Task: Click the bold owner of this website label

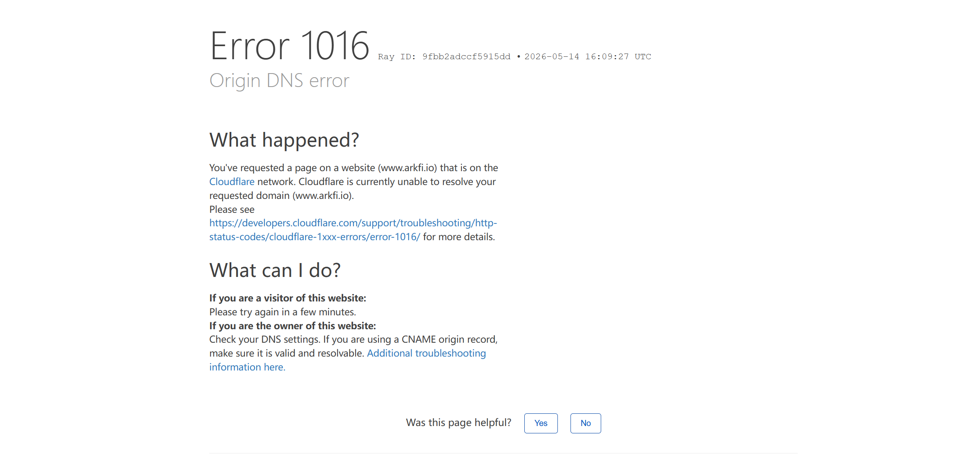Action: click(x=293, y=326)
